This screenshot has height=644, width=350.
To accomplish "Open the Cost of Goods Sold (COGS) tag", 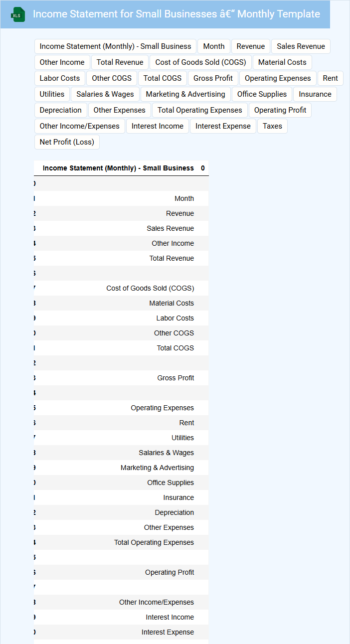I will [200, 62].
